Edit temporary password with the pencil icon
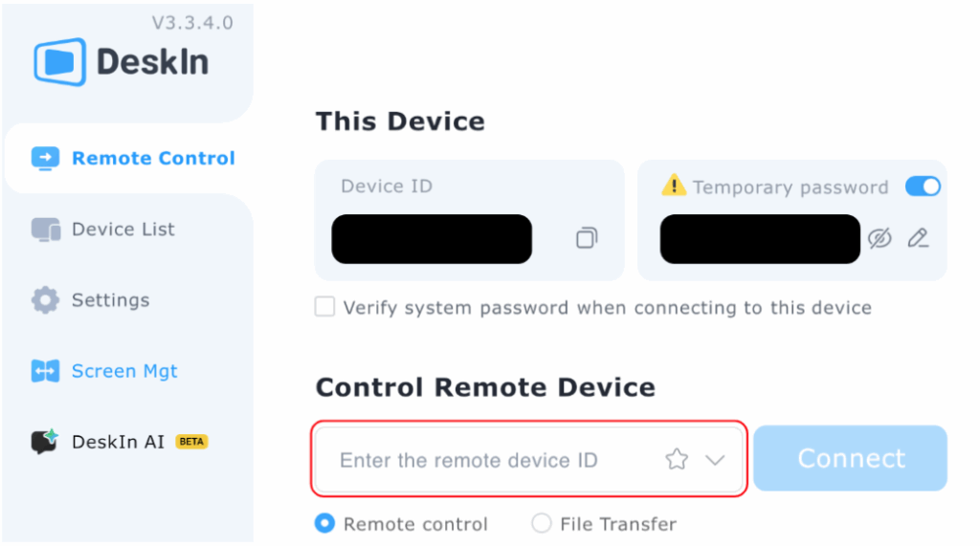This screenshot has width=980, height=546. pyautogui.click(x=918, y=238)
